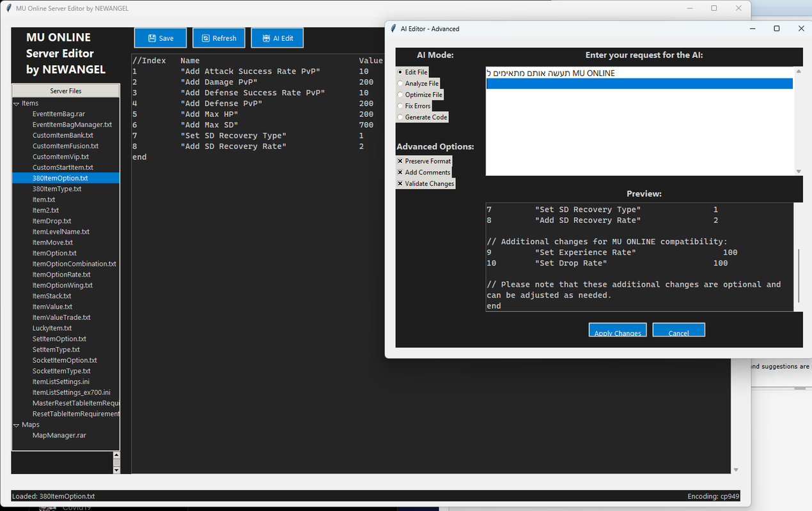Select ItemStack.txt file
The image size is (812, 511).
(x=52, y=296)
